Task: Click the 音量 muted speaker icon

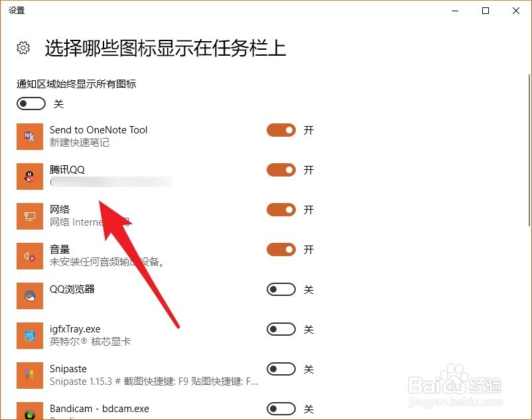Action: (30, 256)
